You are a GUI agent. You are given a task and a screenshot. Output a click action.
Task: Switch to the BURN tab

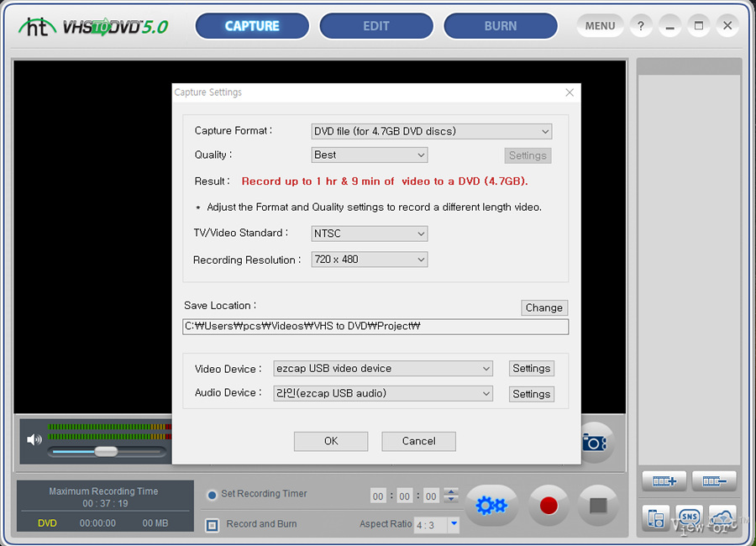click(x=501, y=26)
